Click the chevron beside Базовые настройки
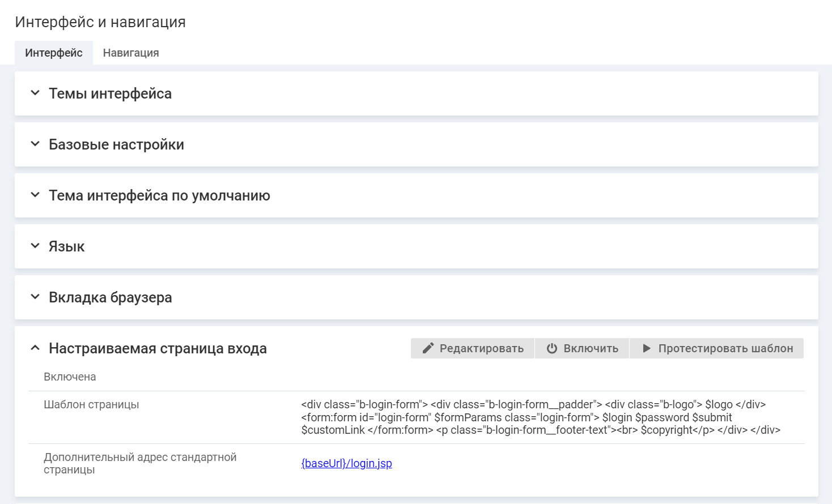The height and width of the screenshot is (504, 832). (x=35, y=144)
